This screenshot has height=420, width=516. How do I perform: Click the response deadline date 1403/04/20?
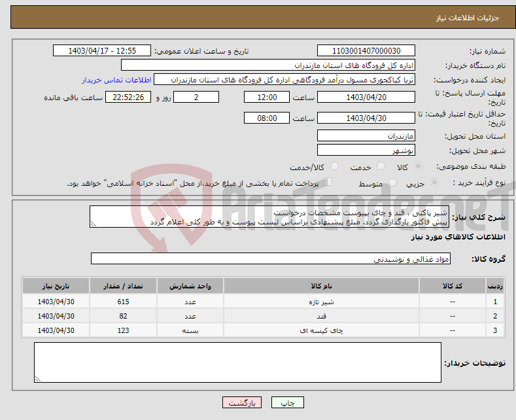[366, 97]
